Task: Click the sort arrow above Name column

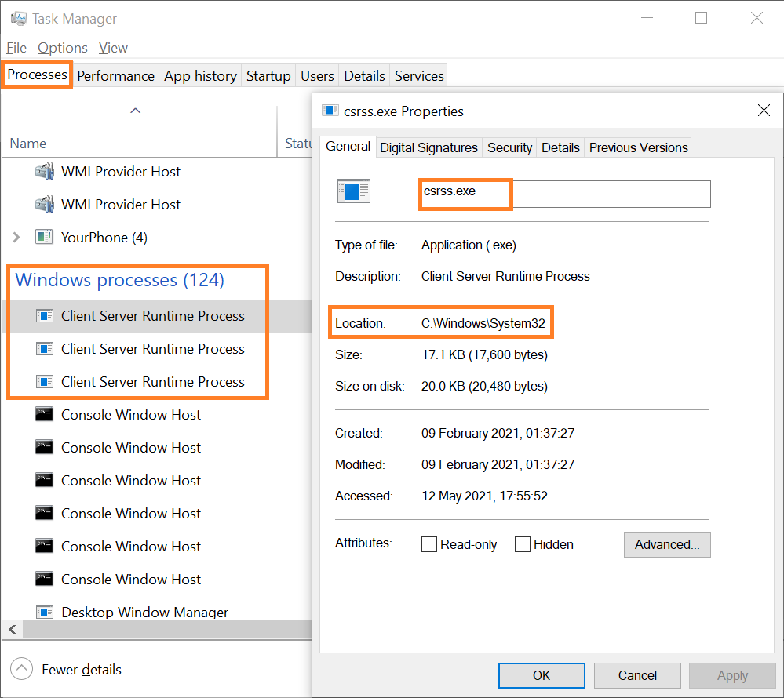Action: click(135, 111)
